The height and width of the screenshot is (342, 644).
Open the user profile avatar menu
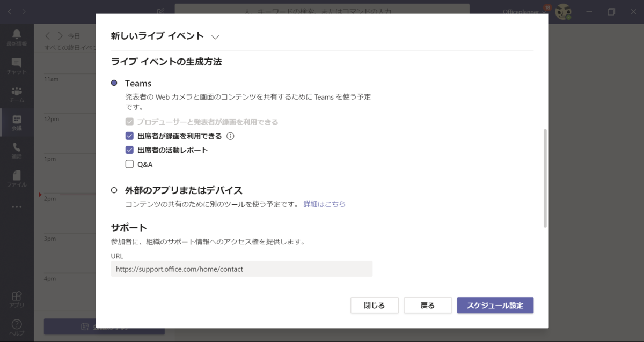pyautogui.click(x=563, y=12)
